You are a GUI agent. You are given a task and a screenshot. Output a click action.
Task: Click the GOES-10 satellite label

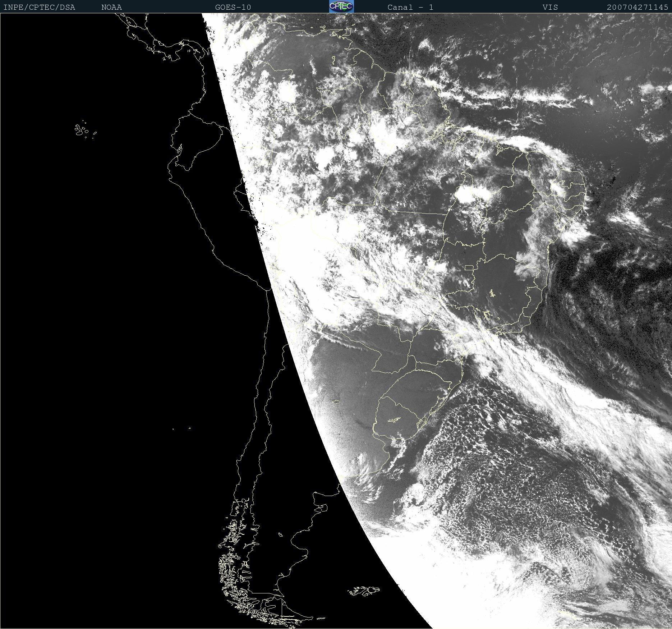[233, 7]
